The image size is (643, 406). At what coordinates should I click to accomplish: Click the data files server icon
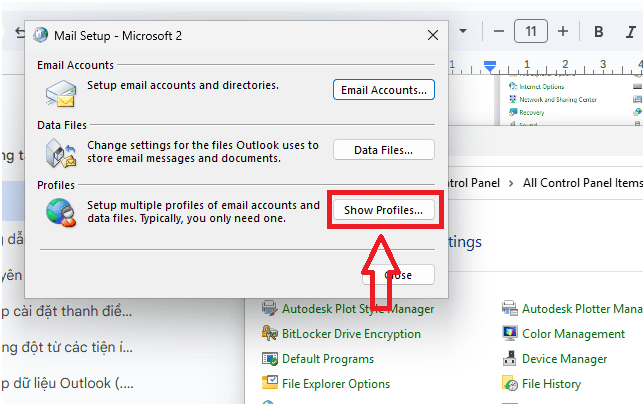[61, 153]
